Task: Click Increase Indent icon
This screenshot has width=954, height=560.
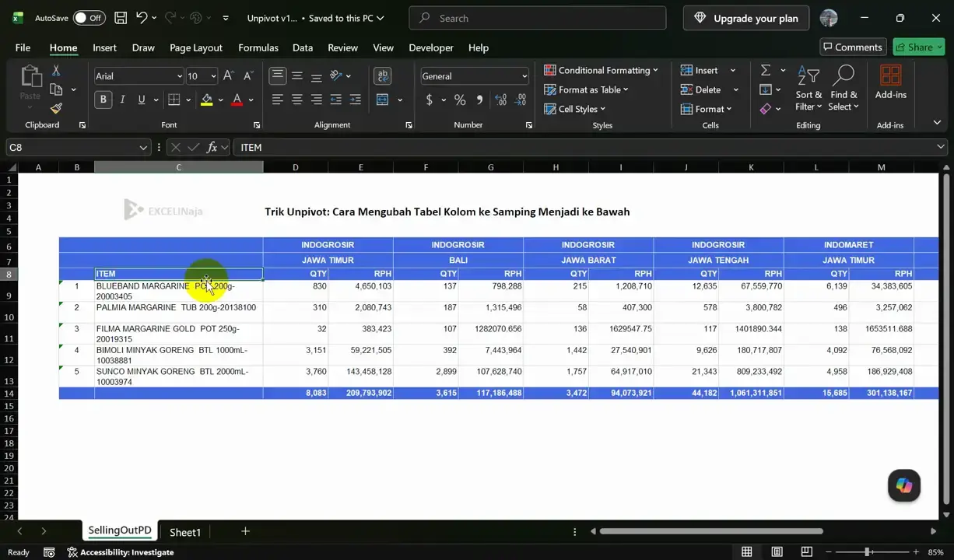Action: (x=356, y=100)
